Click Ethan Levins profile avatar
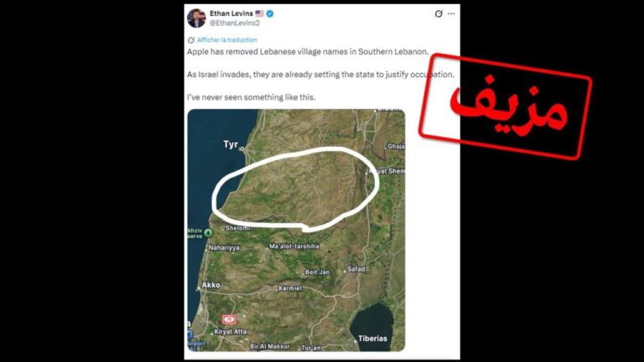644x362 pixels. point(196,18)
